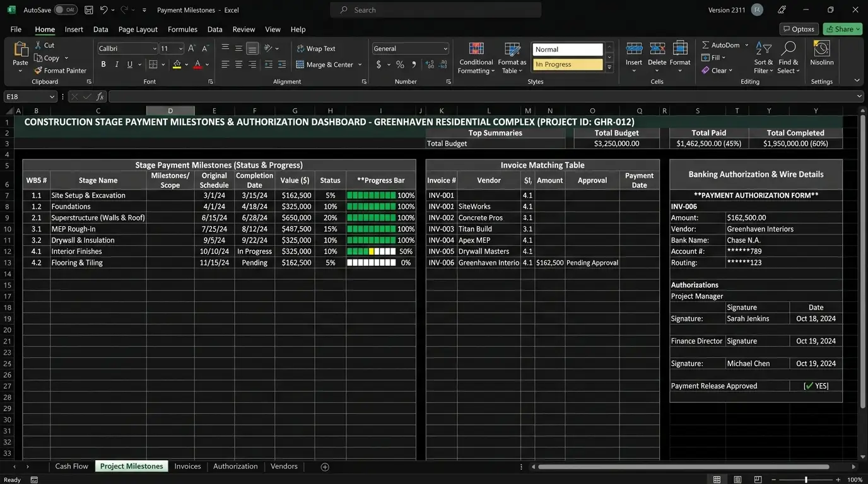The width and height of the screenshot is (868, 484).
Task: Click the Paste clipboard icon
Action: pyautogui.click(x=21, y=50)
